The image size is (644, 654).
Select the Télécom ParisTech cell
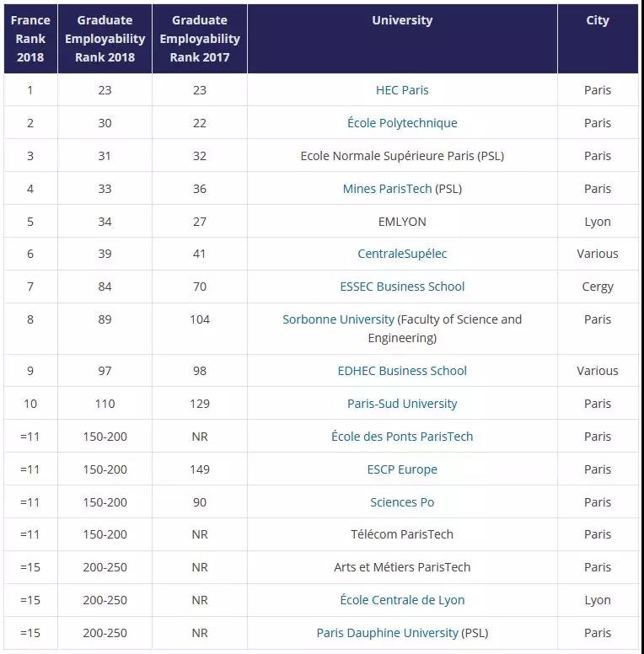[402, 534]
